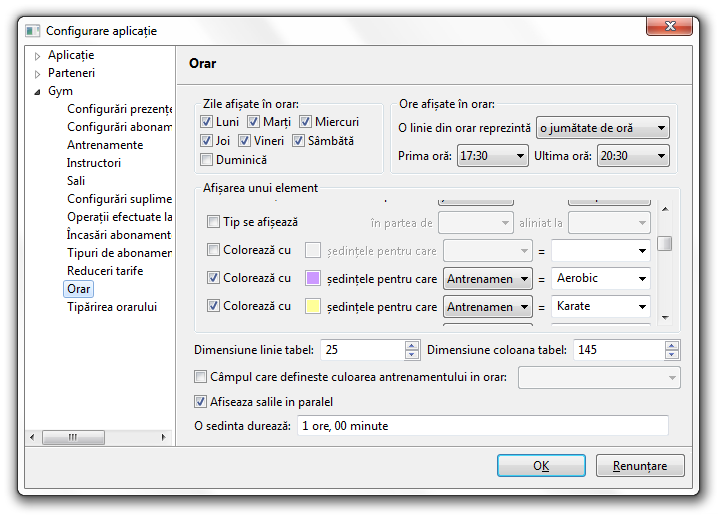
Task: Click the OK button
Action: pyautogui.click(x=540, y=466)
